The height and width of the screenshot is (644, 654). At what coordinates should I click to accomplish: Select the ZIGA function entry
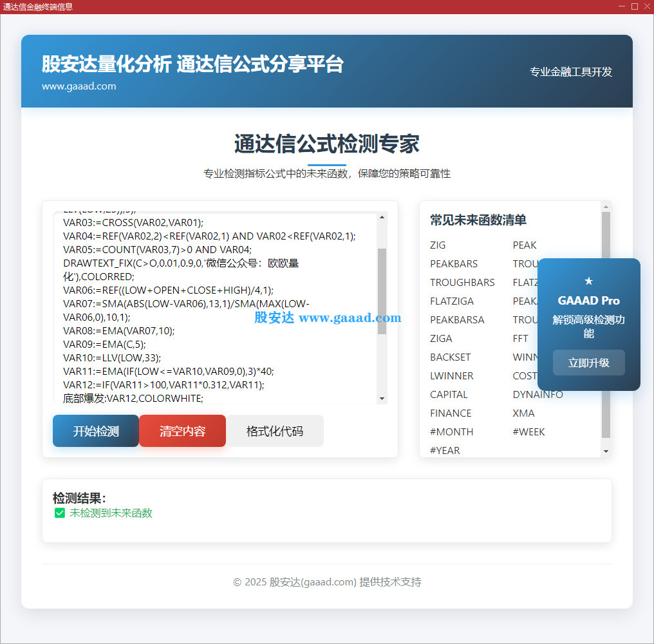click(x=441, y=339)
